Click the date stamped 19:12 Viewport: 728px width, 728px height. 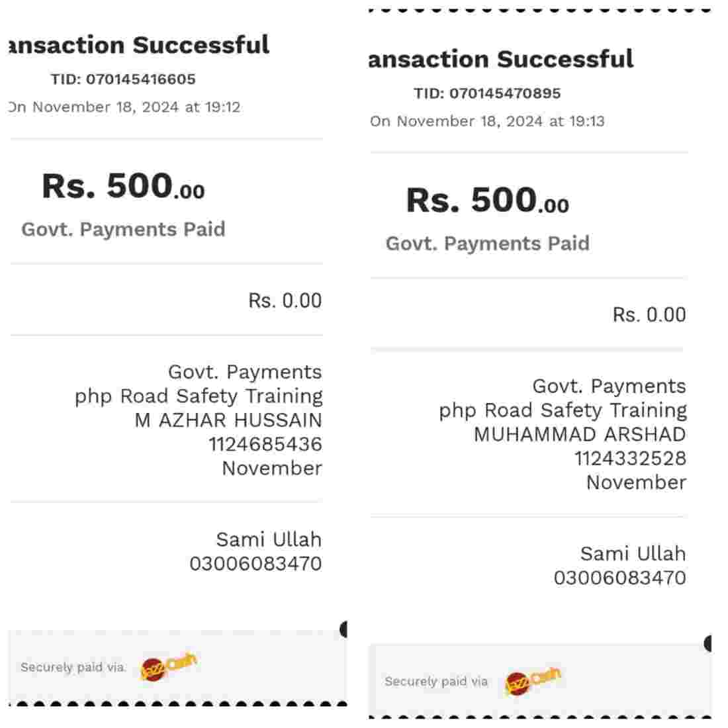(124, 107)
